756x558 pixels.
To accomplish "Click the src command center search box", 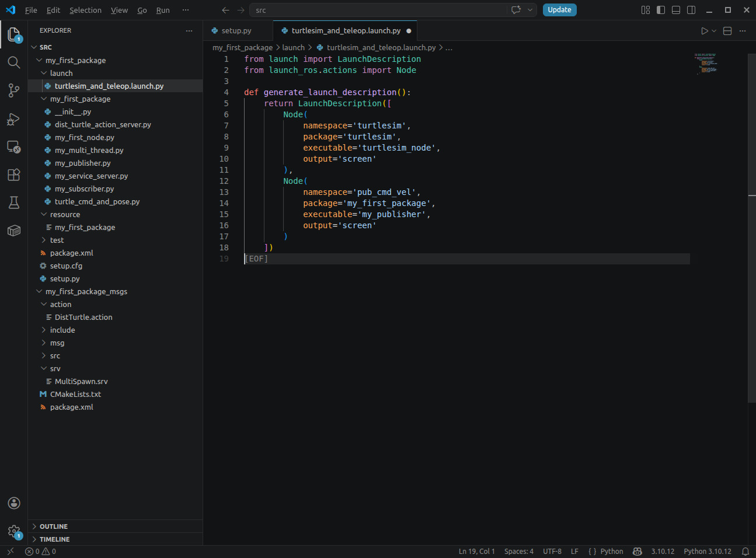I will 378,10.
